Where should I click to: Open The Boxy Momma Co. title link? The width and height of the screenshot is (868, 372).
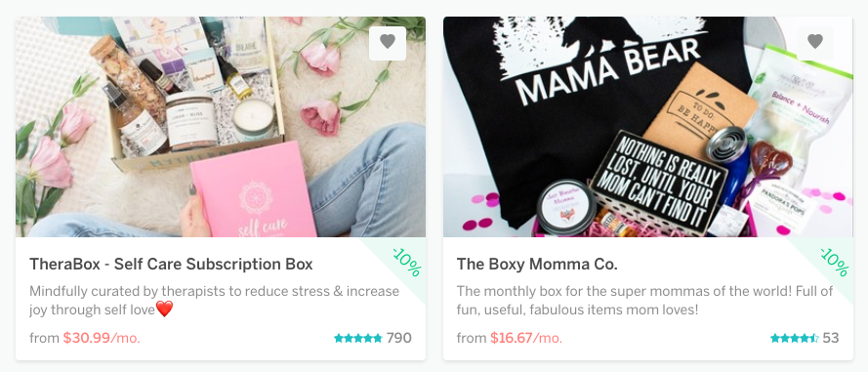click(537, 264)
